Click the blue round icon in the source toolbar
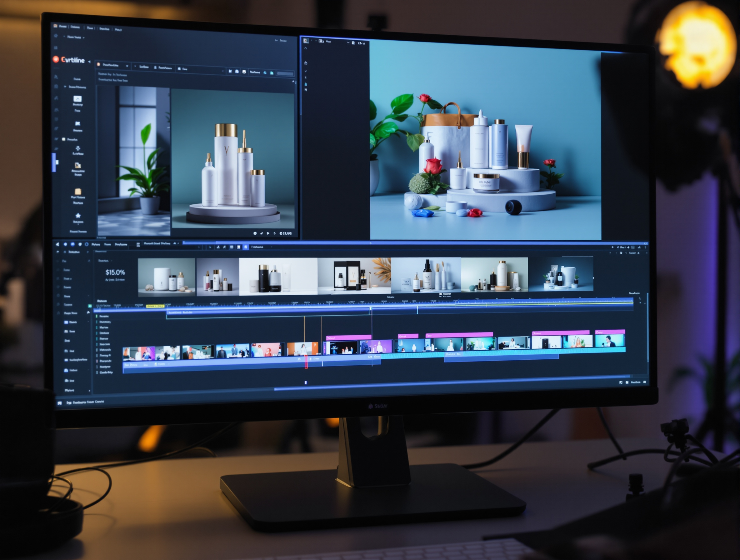Screen dimensions: 740x560 click(265, 72)
